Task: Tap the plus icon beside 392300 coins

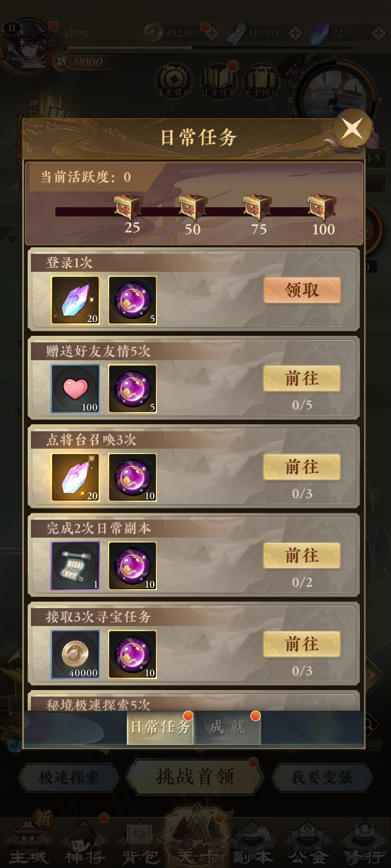Action: [212, 34]
